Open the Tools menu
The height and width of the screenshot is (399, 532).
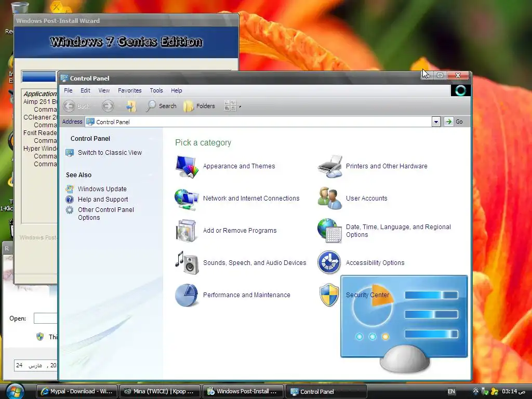pyautogui.click(x=156, y=90)
